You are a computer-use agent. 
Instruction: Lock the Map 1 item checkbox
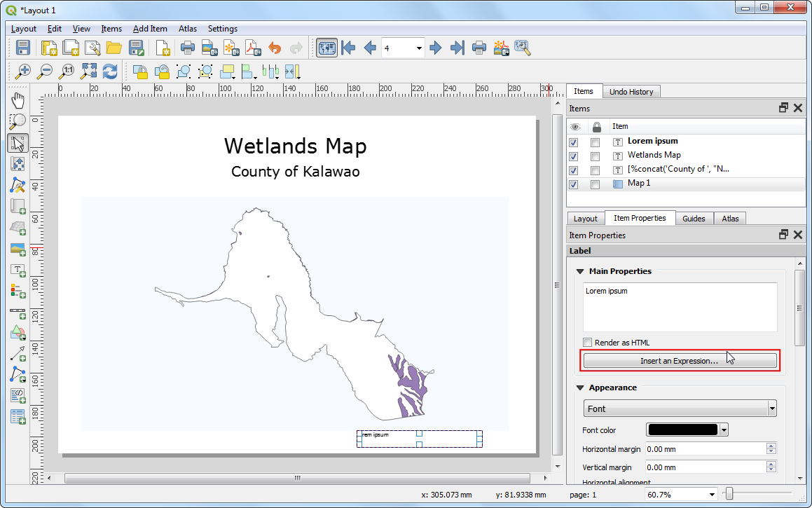point(595,184)
